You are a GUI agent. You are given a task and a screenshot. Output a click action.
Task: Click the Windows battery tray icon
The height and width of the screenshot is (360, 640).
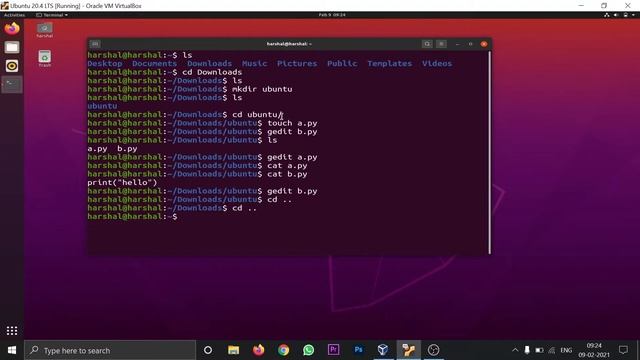point(539,350)
